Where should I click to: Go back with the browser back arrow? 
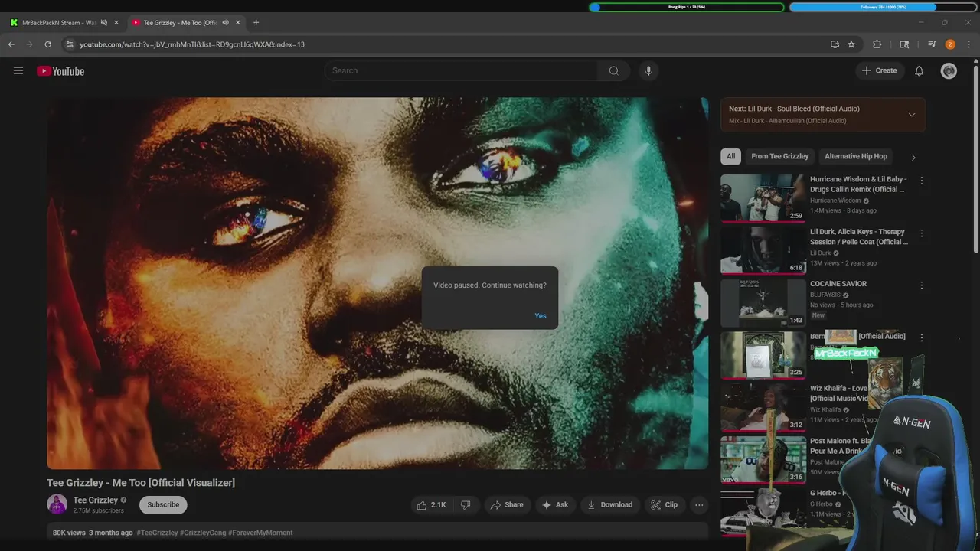tap(11, 44)
